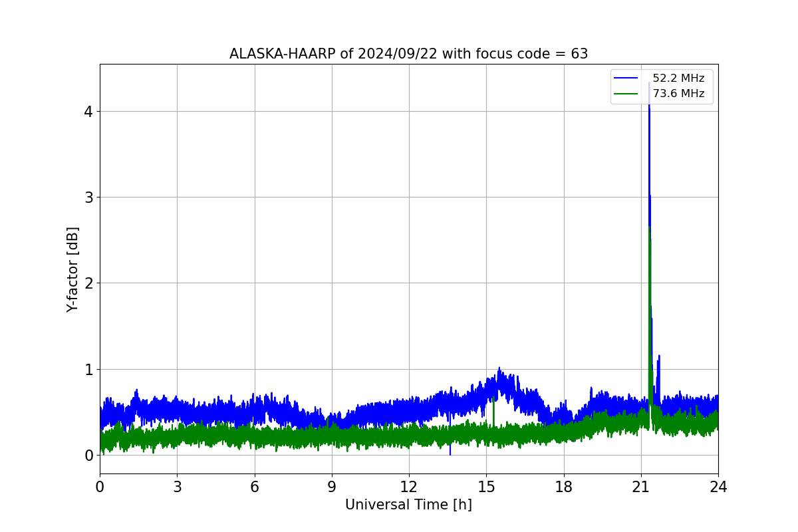Click y-axis tick label '3'

pyautogui.click(x=88, y=197)
